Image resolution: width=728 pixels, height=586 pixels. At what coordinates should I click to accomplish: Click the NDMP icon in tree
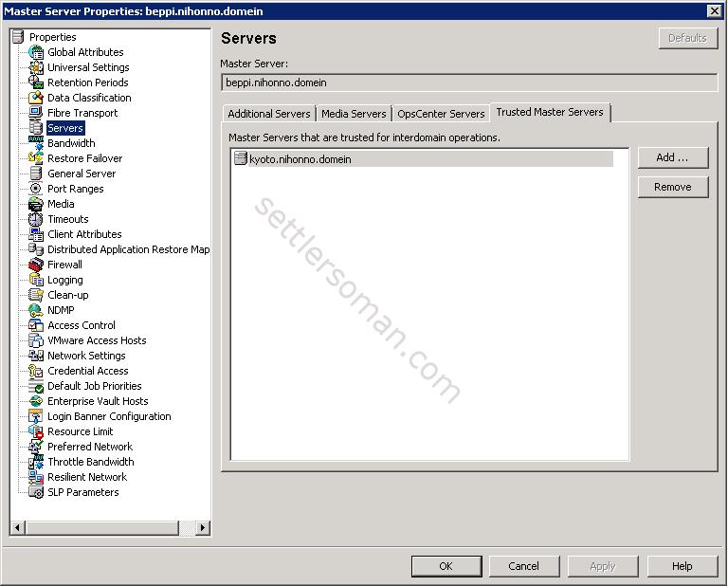tap(36, 310)
